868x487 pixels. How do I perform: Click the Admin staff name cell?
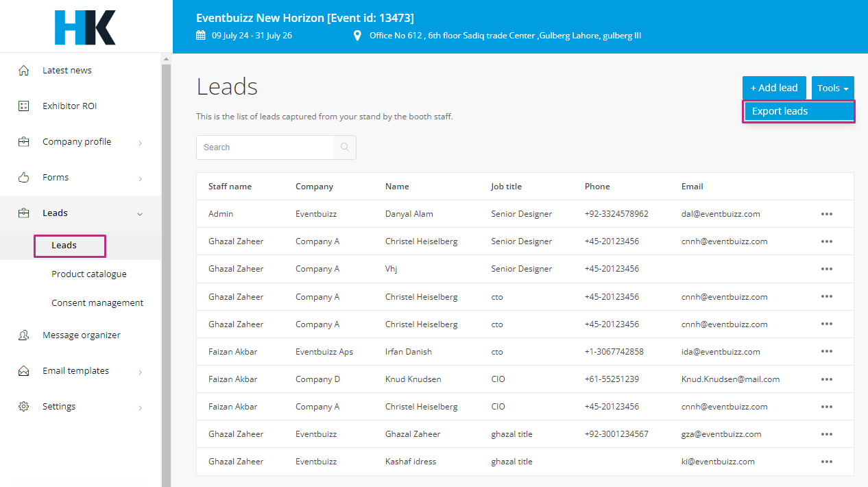[221, 214]
